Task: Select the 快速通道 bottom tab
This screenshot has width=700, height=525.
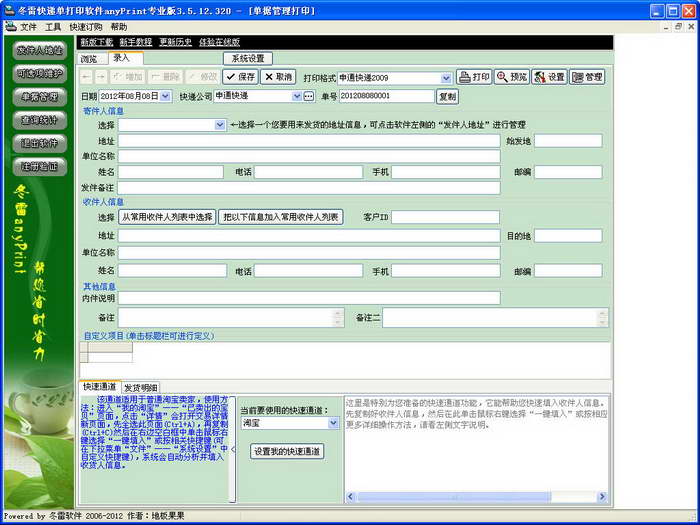Action: click(x=100, y=386)
